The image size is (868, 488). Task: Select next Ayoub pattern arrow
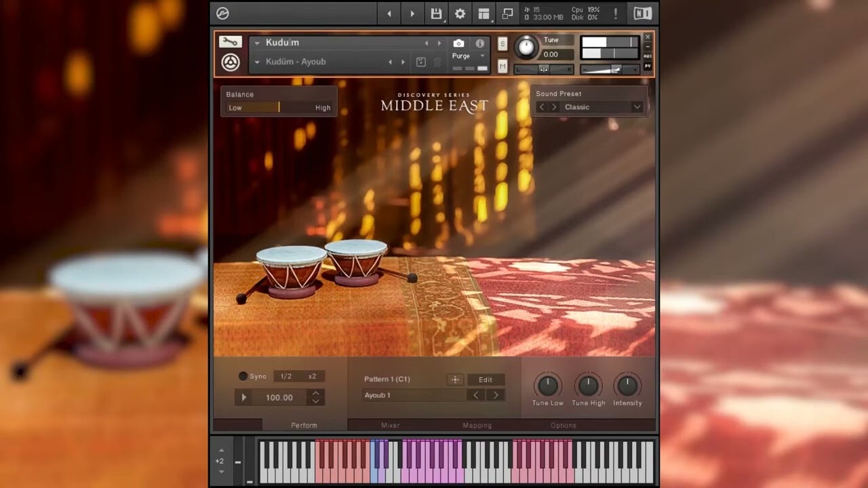(x=496, y=395)
